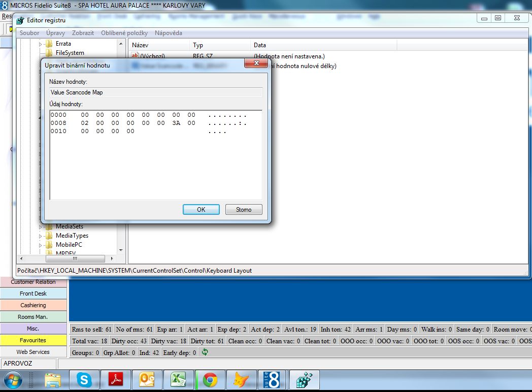Screen dimensions: 532x392
Task: Open Excel from the taskbar
Action: 178,379
